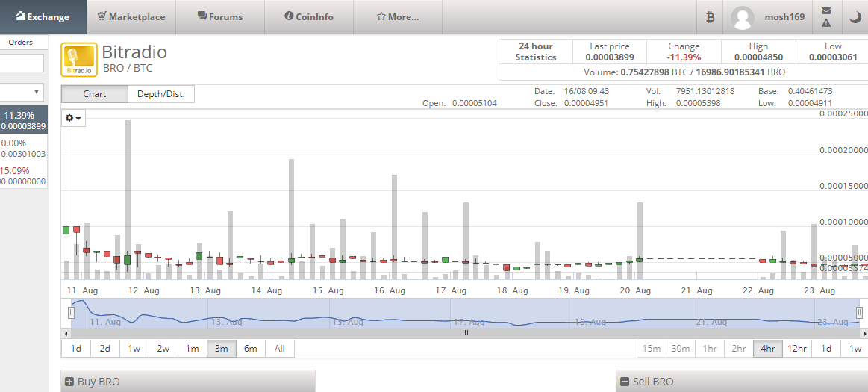
Task: Open the Exchange tab
Action: pos(43,16)
